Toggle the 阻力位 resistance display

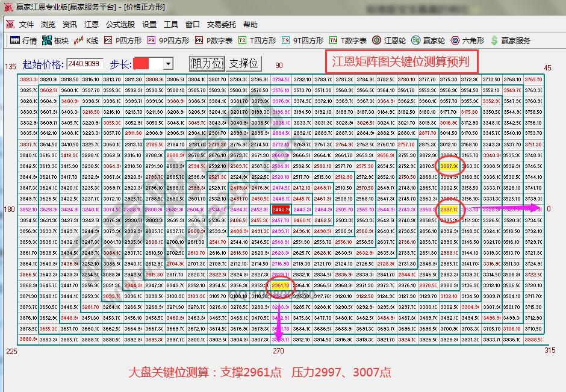pyautogui.click(x=206, y=63)
